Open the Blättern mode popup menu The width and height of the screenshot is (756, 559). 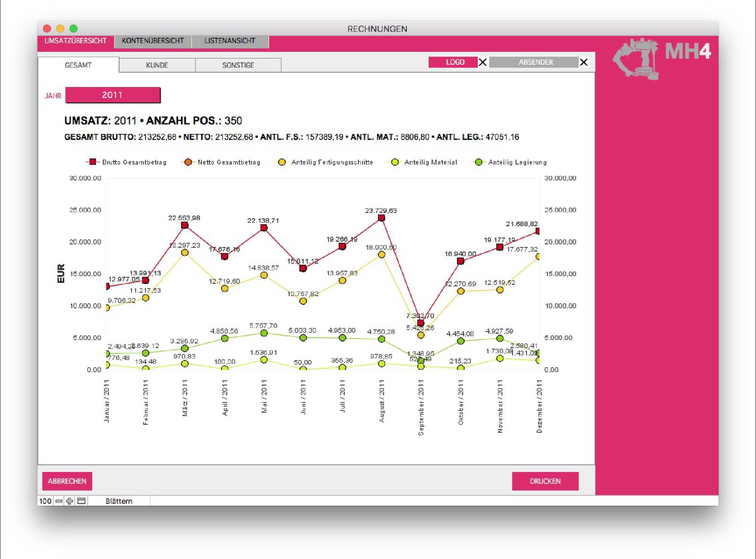(x=119, y=501)
